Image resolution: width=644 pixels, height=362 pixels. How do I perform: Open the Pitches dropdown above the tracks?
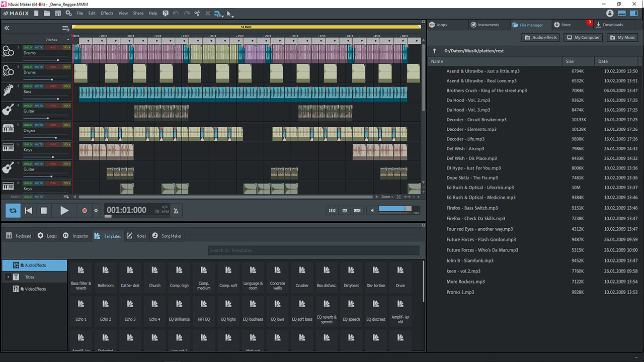(x=55, y=39)
